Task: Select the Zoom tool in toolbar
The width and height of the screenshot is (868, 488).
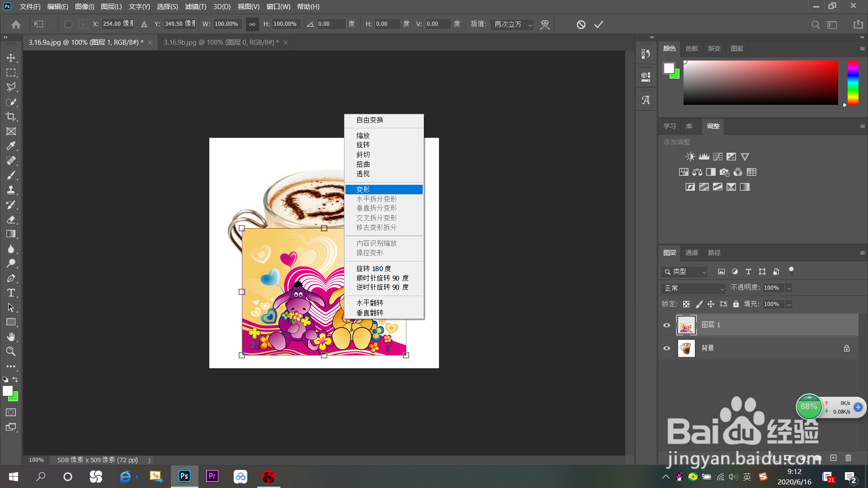Action: click(11, 351)
